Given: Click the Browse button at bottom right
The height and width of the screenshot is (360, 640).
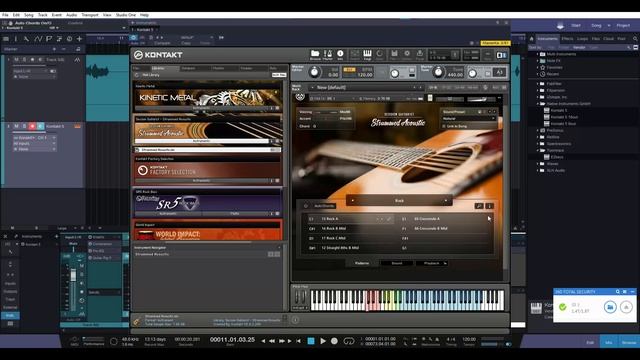Looking at the screenshot, I should point(629,342).
